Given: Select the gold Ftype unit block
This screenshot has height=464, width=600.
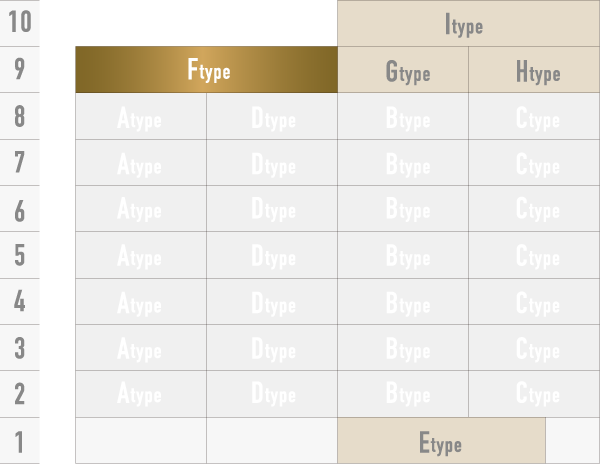Looking at the screenshot, I should [x=207, y=70].
